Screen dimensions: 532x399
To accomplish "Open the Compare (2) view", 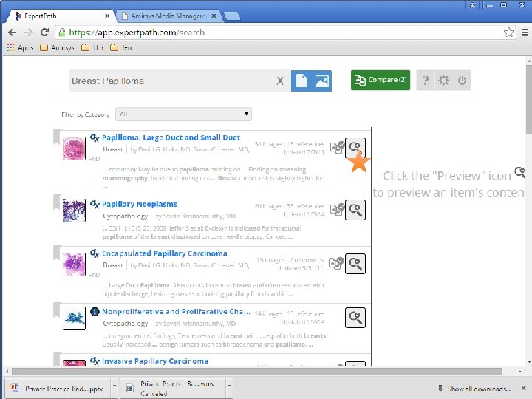I will pyautogui.click(x=381, y=80).
